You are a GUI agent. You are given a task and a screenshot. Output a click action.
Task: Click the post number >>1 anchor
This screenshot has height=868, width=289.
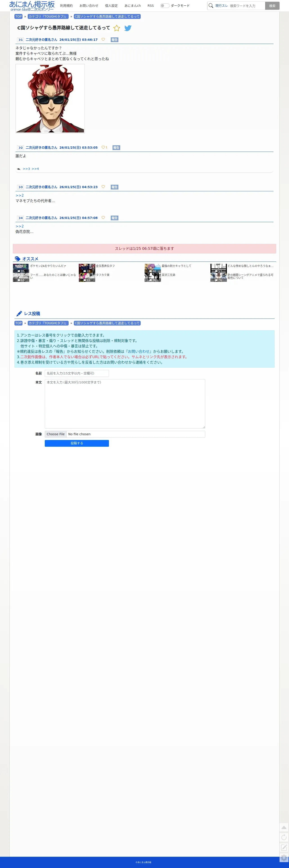coord(20,40)
